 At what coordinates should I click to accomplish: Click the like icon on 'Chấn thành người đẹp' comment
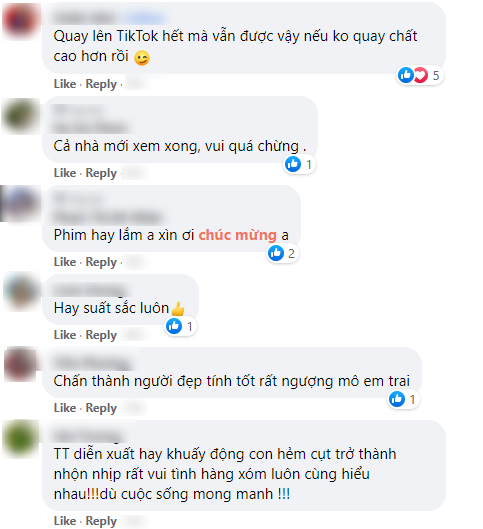[397, 399]
